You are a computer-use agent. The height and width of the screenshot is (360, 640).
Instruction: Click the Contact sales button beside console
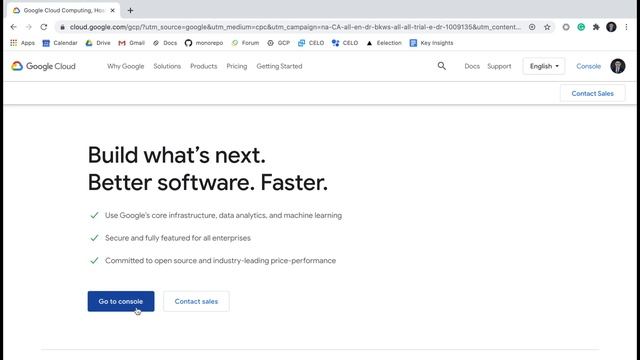[x=196, y=301]
